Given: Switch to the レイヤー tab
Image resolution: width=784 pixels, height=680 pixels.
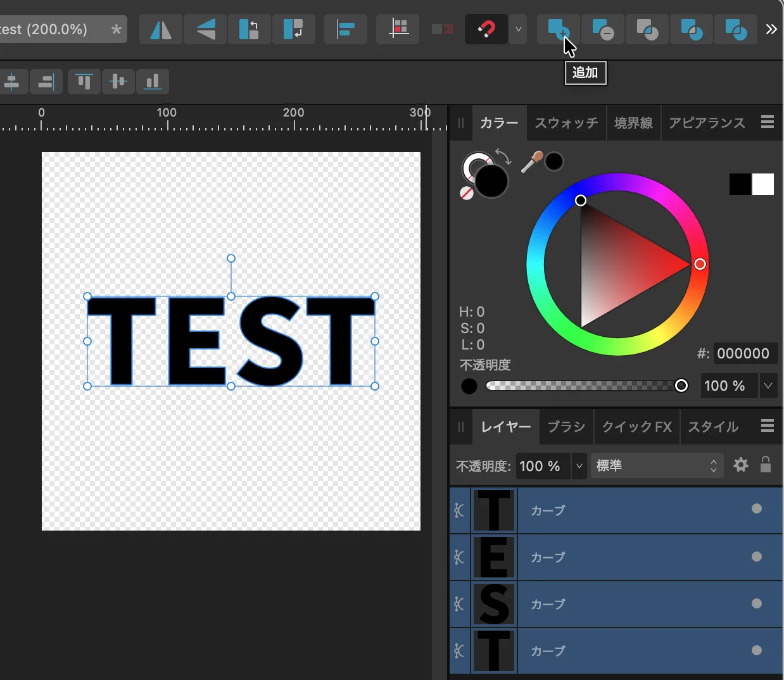Looking at the screenshot, I should [x=506, y=427].
